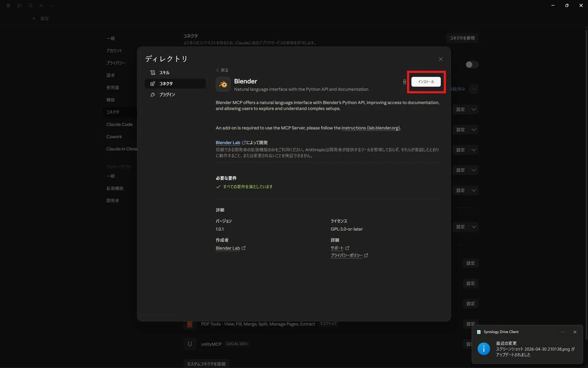Screen dimensions: 588x368
Task: Toggle the sidebar panel icon in title bar
Action: (x=20, y=5)
